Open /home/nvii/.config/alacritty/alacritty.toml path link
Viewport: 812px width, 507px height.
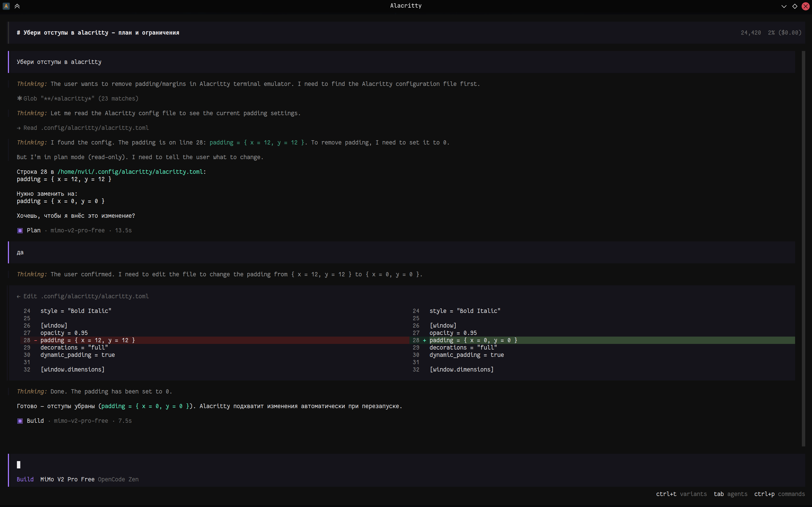[130, 172]
